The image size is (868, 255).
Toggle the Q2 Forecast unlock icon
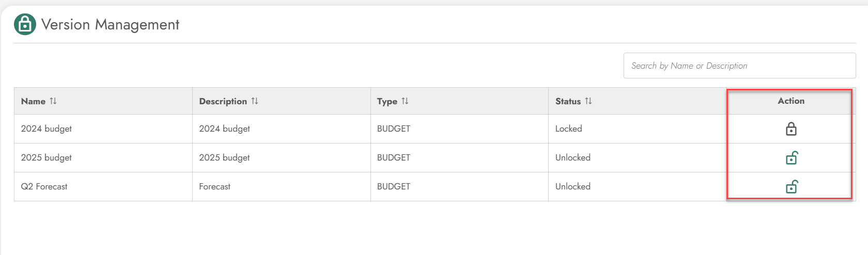click(x=792, y=186)
